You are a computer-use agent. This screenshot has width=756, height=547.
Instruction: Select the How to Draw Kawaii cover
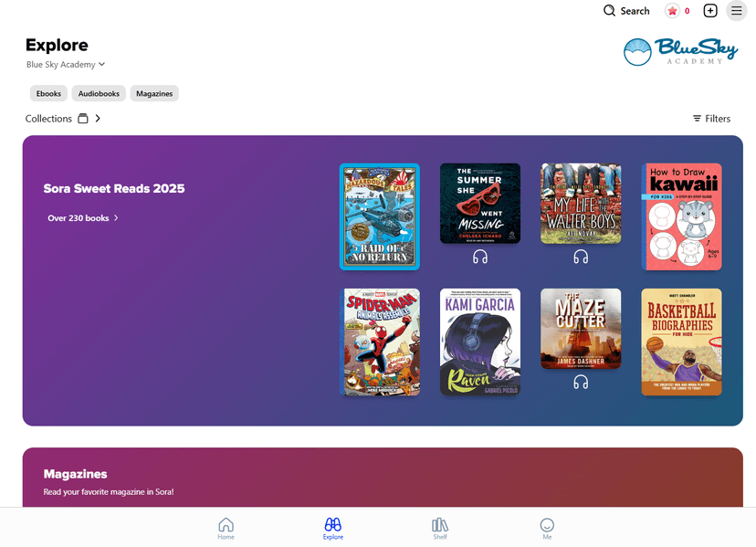pos(681,216)
